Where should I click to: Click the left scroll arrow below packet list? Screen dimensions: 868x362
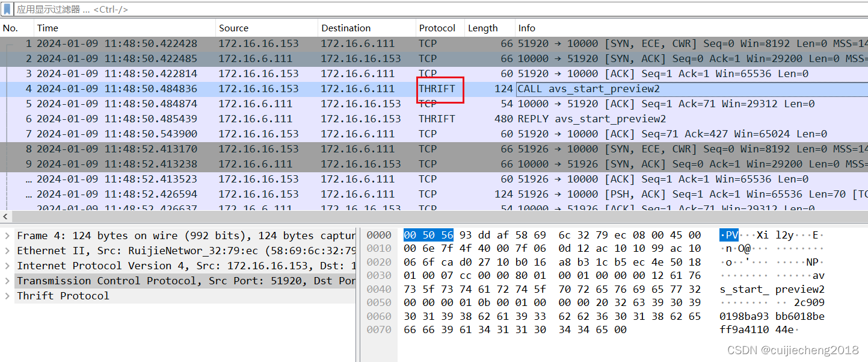5,216
